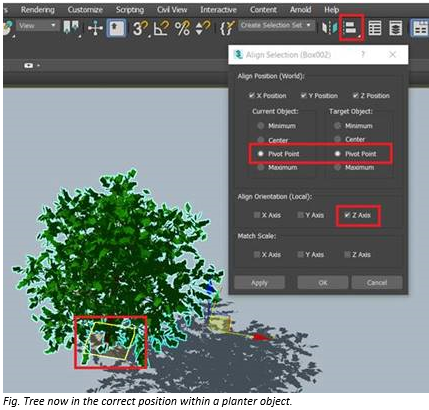Open the Layer Explorer icon
This screenshot has height=410, width=429.
396,28
